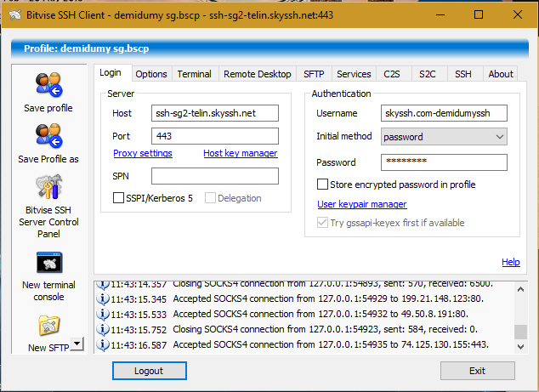Click the Port input field

215,136
